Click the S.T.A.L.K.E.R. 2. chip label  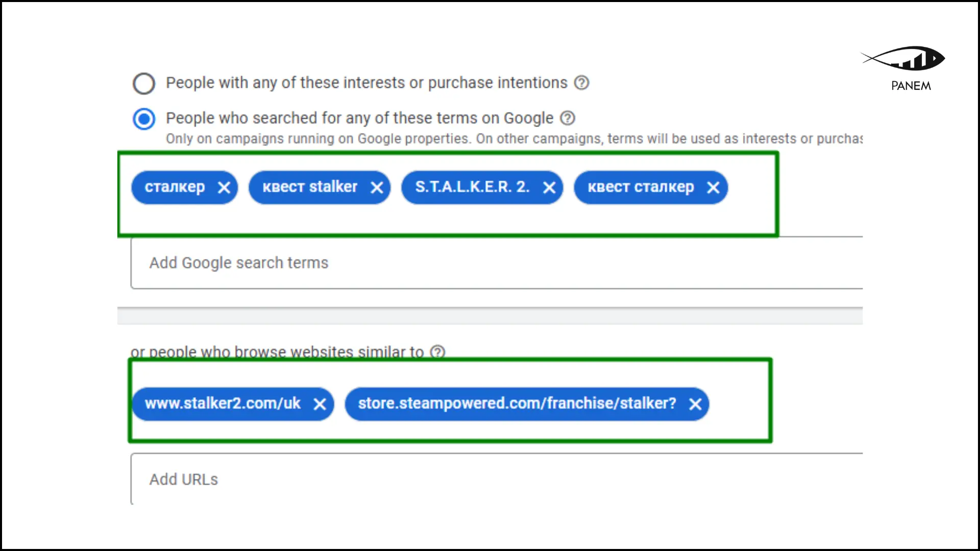coord(472,187)
